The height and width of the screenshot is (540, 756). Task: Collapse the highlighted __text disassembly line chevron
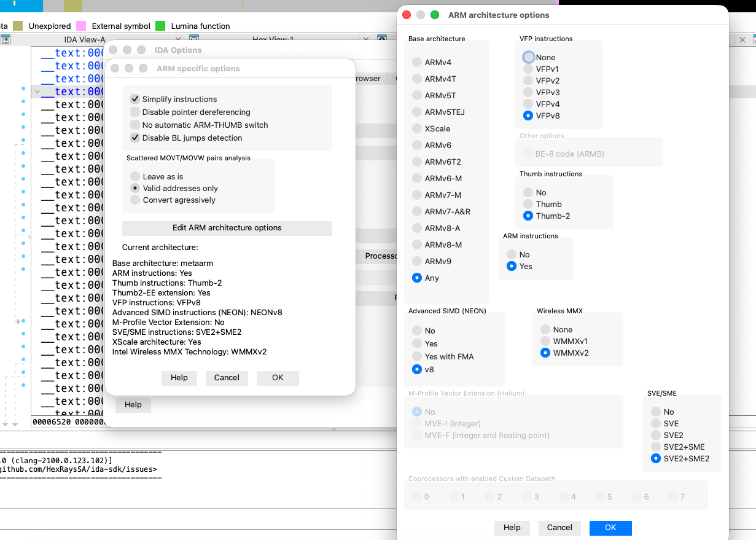(x=37, y=92)
